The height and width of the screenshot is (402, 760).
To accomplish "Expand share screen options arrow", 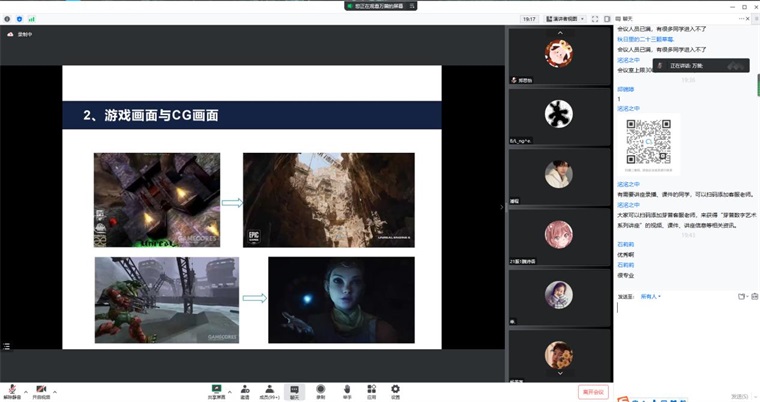I will tap(230, 392).
